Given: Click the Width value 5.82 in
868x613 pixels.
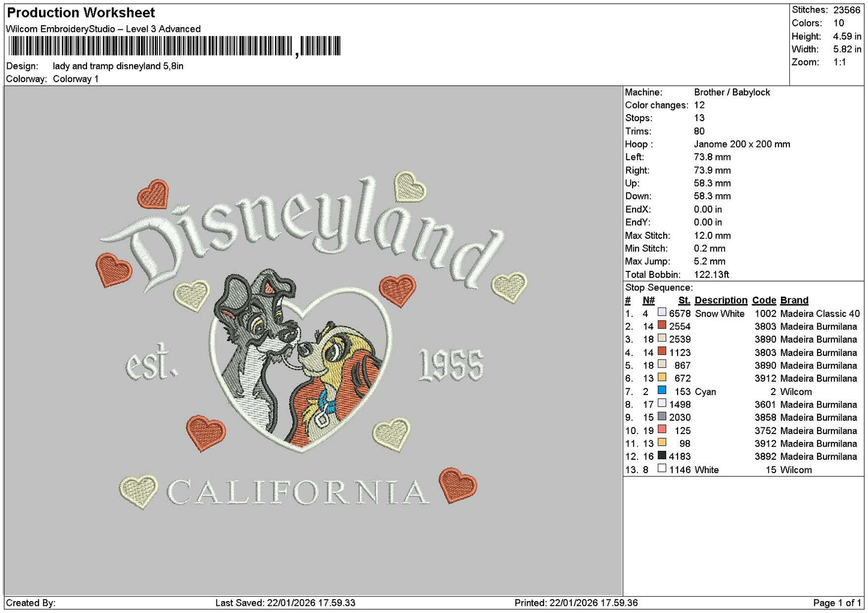Looking at the screenshot, I should (847, 49).
